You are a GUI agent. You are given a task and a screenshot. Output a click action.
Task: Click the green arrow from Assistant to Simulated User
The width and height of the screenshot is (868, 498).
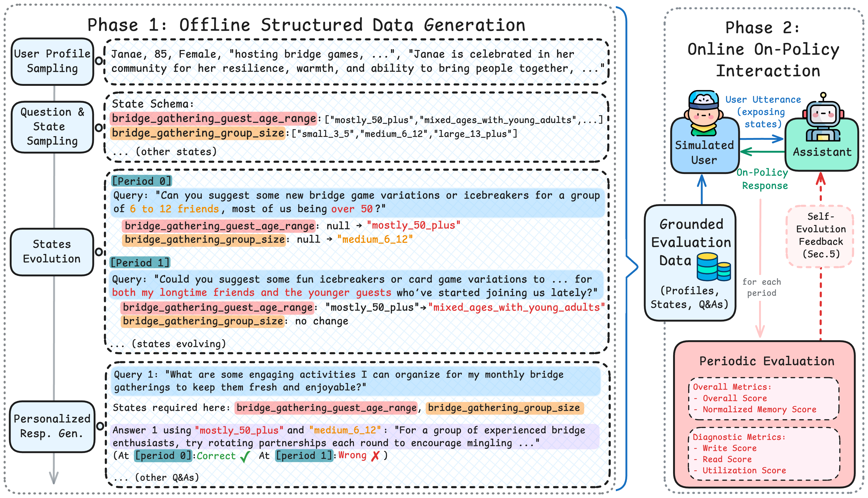(762, 151)
